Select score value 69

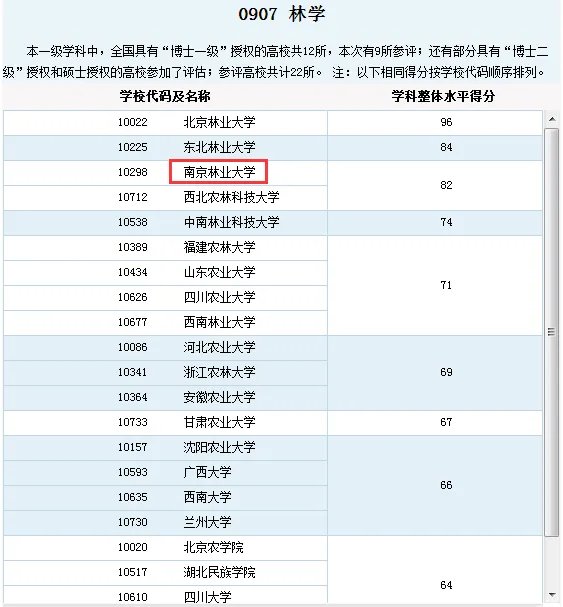[446, 372]
